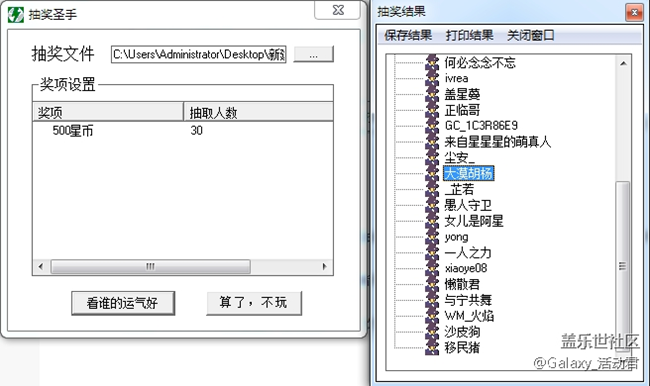Click the icon beside 何必念念不忘
This screenshot has height=386, width=650.
coord(432,62)
